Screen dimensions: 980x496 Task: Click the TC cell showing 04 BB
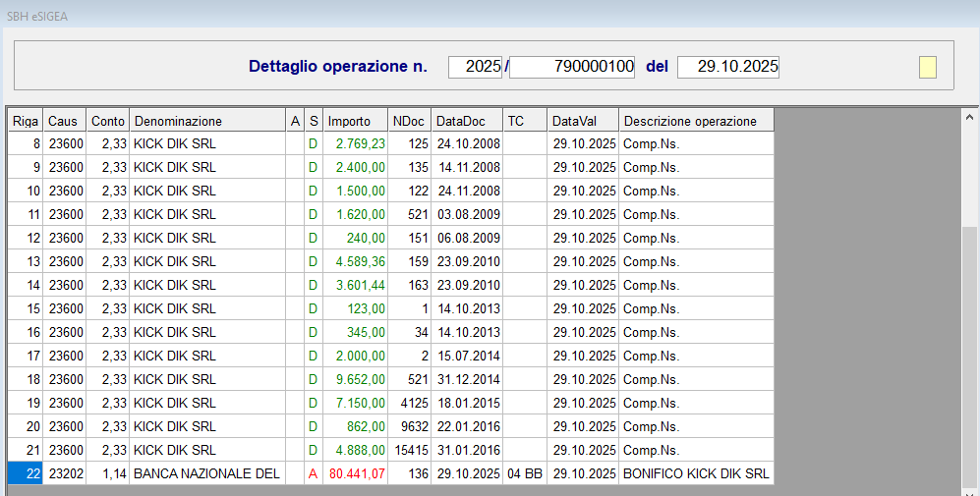click(525, 473)
